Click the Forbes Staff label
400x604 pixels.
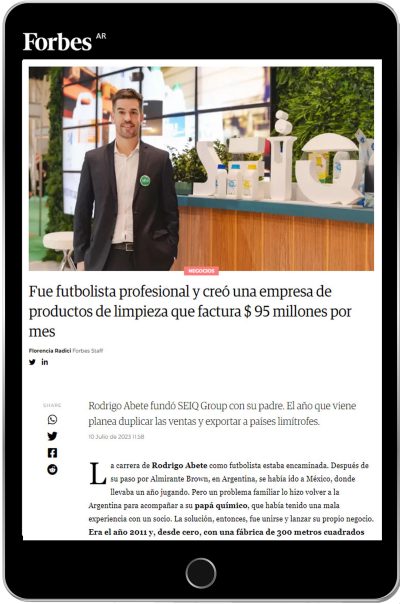[88, 351]
